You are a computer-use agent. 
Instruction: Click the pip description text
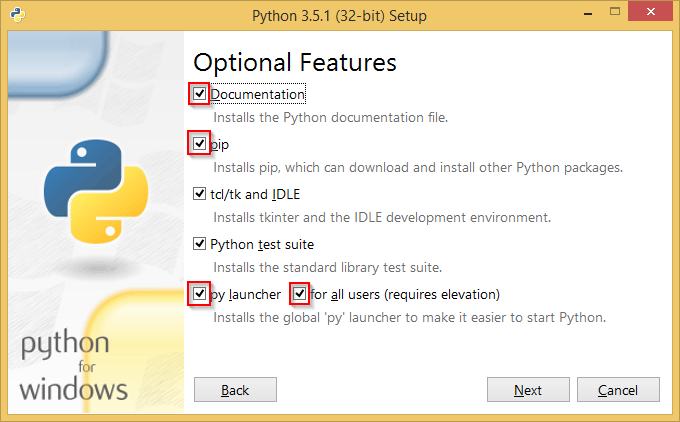[418, 167]
